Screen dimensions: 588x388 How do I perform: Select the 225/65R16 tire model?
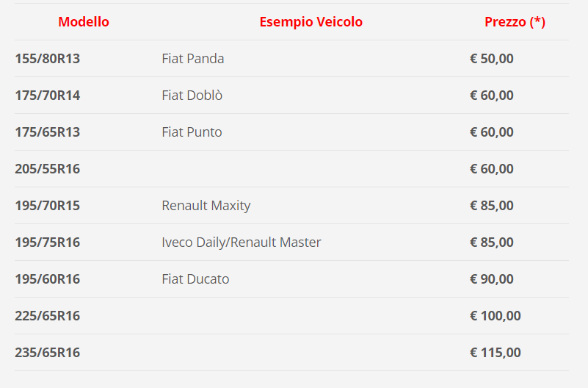(47, 316)
